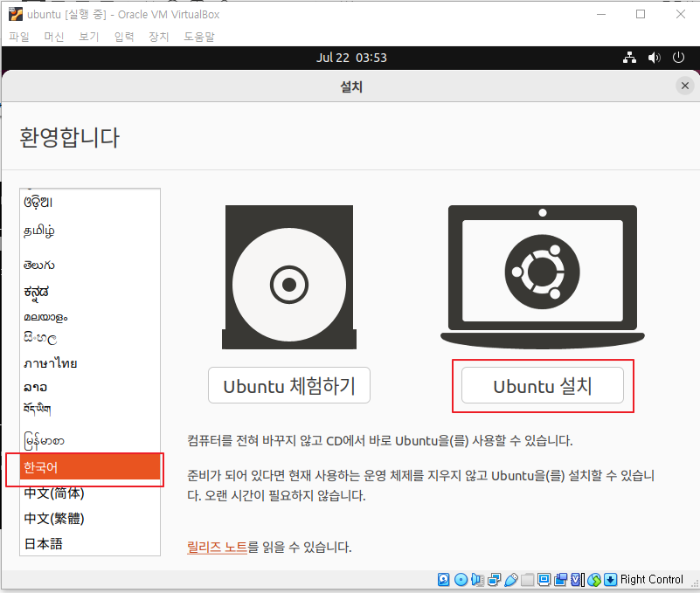Screen dimensions: 700x593
Task: Select தமிழ் in the language list
Action: pyautogui.click(x=90, y=231)
